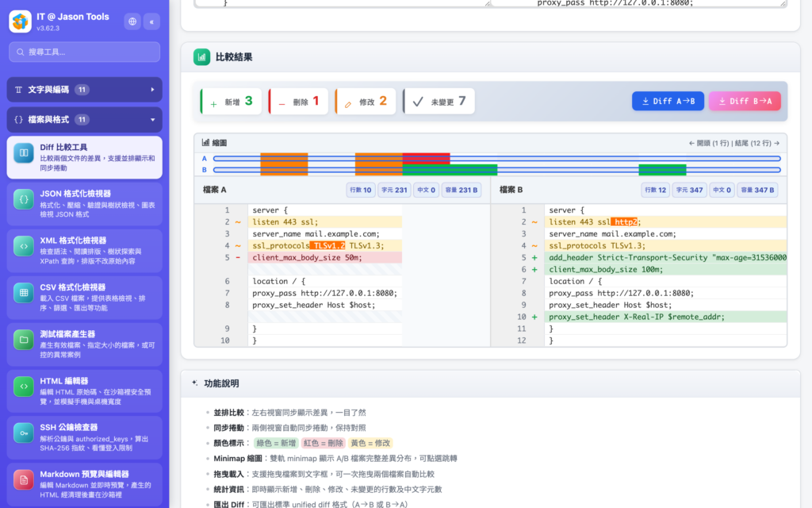Click the 綠色 = 新增 legend chip
Screen dimensions: 812x508
(x=276, y=443)
